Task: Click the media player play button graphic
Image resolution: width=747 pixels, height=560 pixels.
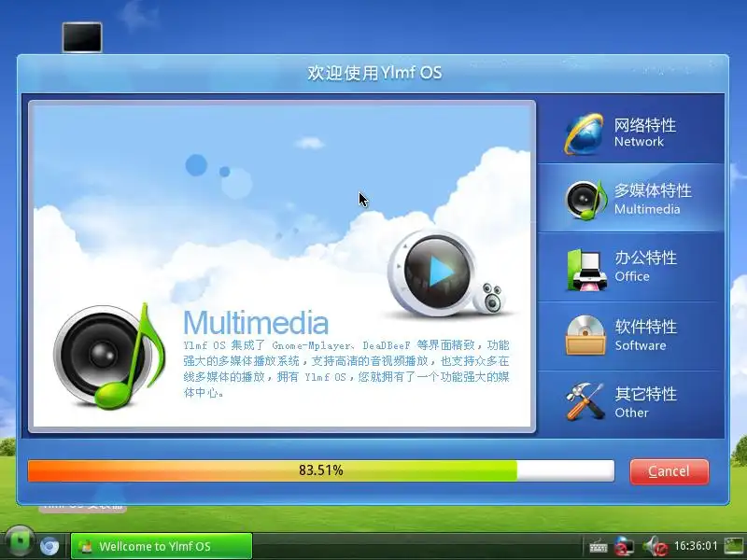Action: click(x=439, y=273)
